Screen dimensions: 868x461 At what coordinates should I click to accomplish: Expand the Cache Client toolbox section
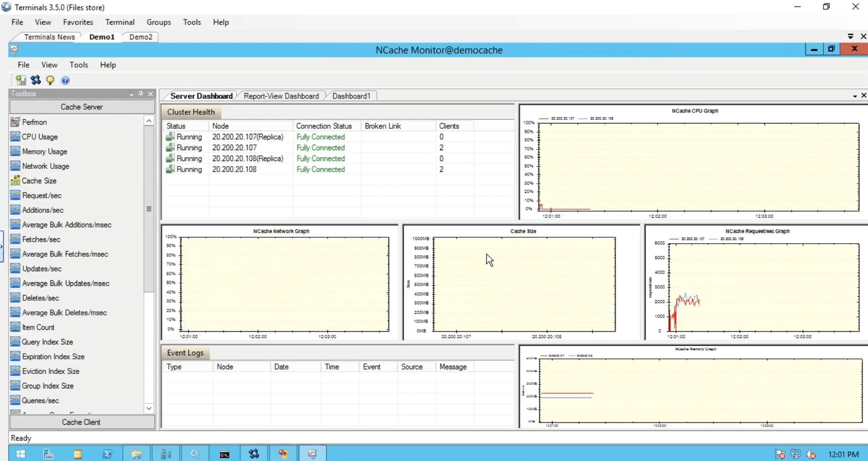(x=82, y=422)
